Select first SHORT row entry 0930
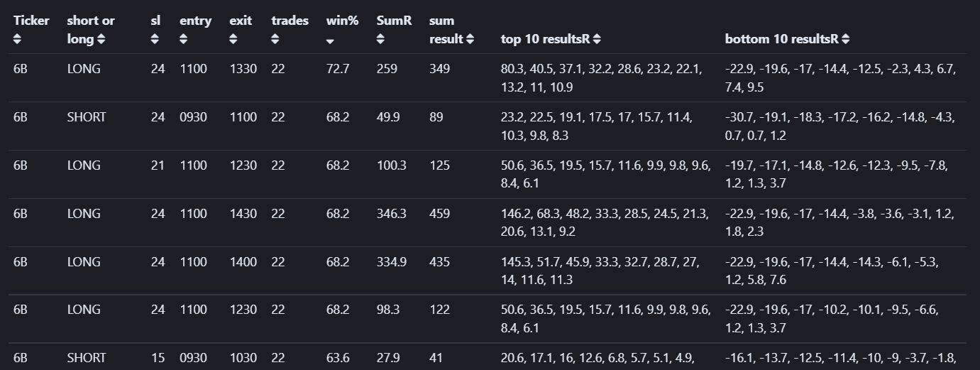980x370 pixels. pos(194,117)
